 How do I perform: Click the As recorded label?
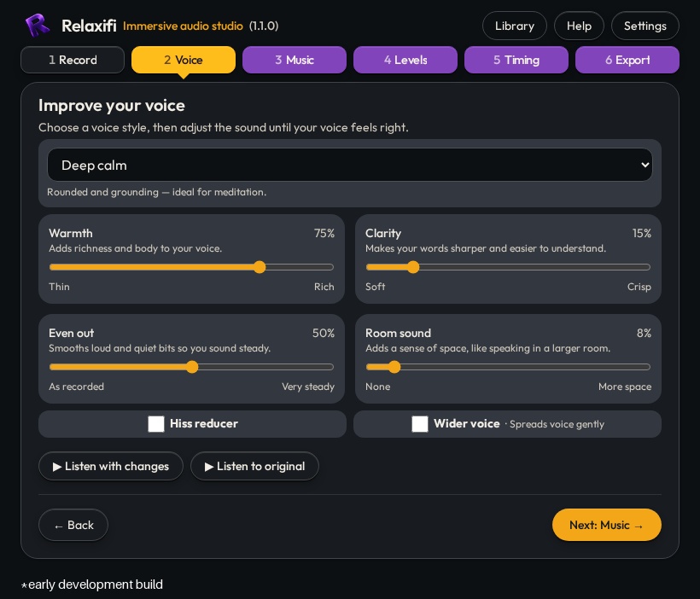(x=76, y=387)
